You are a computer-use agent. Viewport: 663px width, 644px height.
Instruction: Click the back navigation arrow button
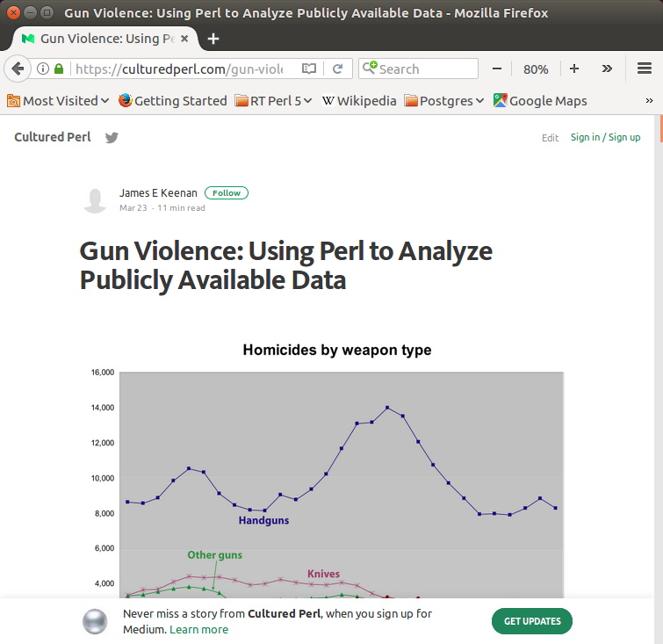click(18, 69)
